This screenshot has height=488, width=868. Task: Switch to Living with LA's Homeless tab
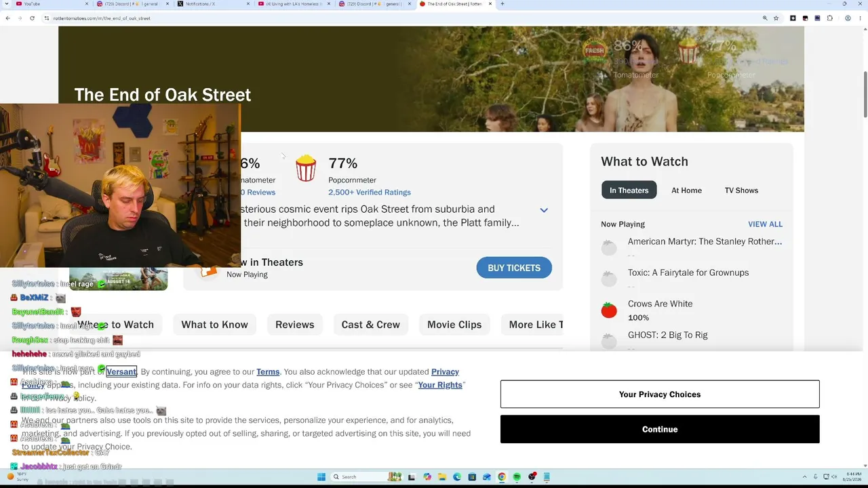point(294,4)
